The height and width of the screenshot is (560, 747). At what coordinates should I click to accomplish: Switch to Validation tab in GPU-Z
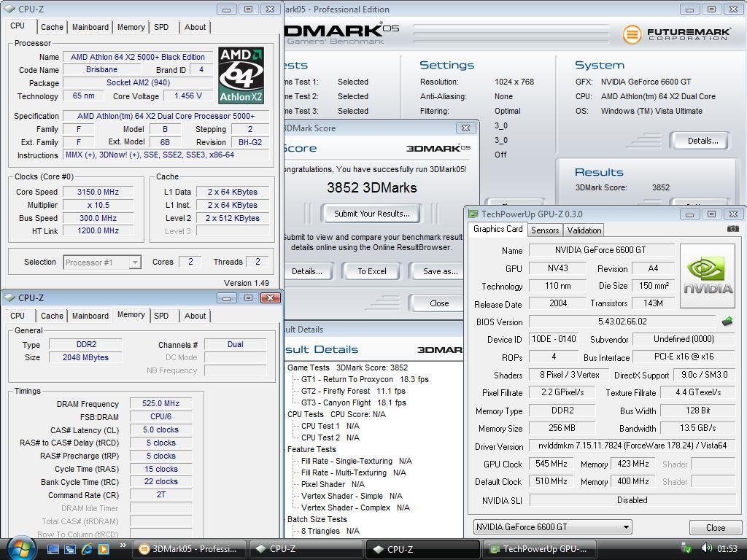point(584,230)
